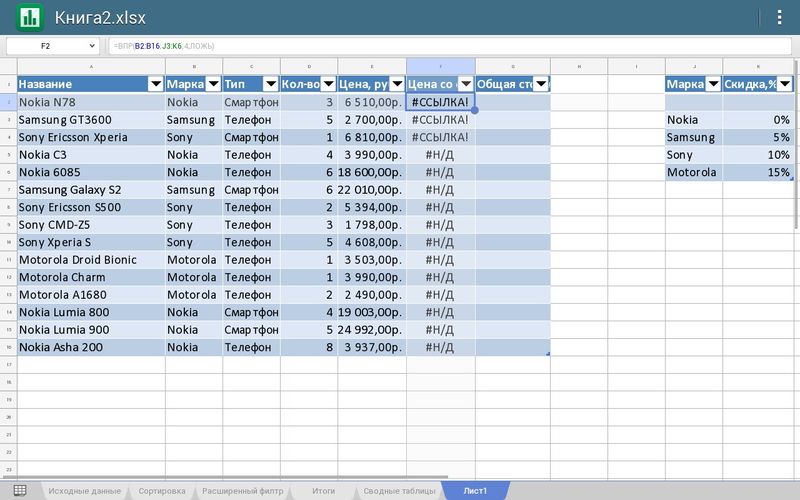Viewport: 800px width, 500px height.
Task: Open the sheet list grid icon
Action: [x=20, y=490]
